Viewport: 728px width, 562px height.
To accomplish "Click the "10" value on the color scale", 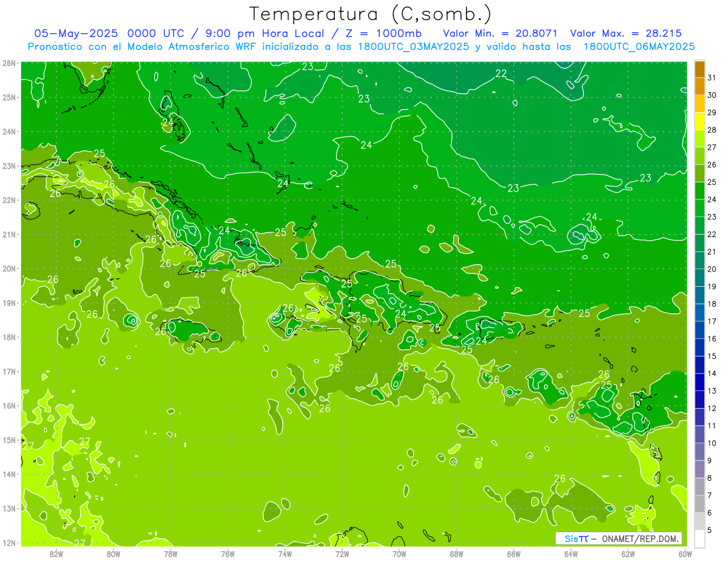I will click(712, 443).
